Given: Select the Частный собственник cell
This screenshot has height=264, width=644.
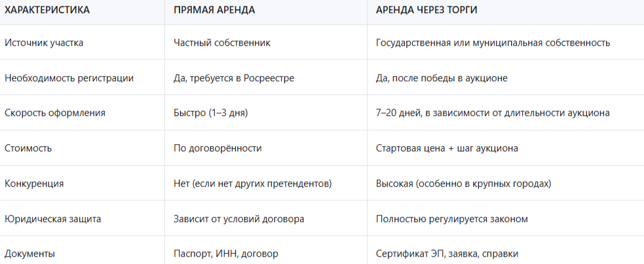Looking at the screenshot, I should [x=222, y=43].
